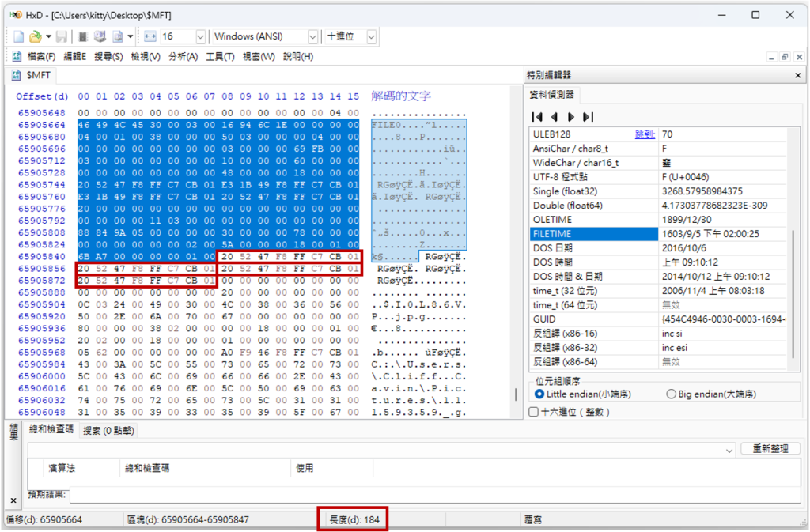Open the 十進位 offset base dropdown
The height and width of the screenshot is (532, 810).
[x=372, y=36]
